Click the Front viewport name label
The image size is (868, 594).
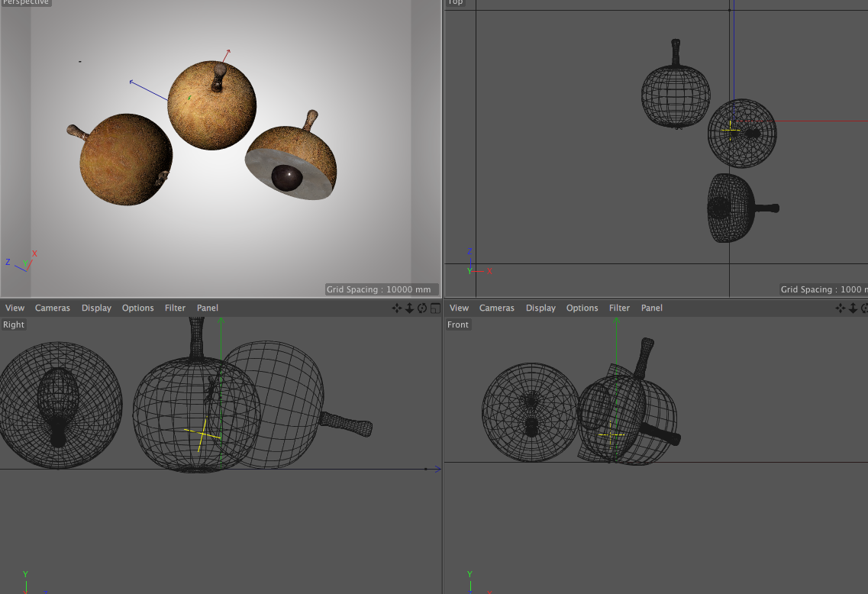pos(458,325)
